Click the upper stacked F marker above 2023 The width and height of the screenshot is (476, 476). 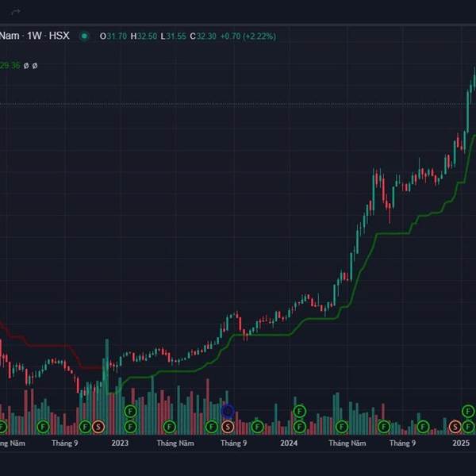131,411
